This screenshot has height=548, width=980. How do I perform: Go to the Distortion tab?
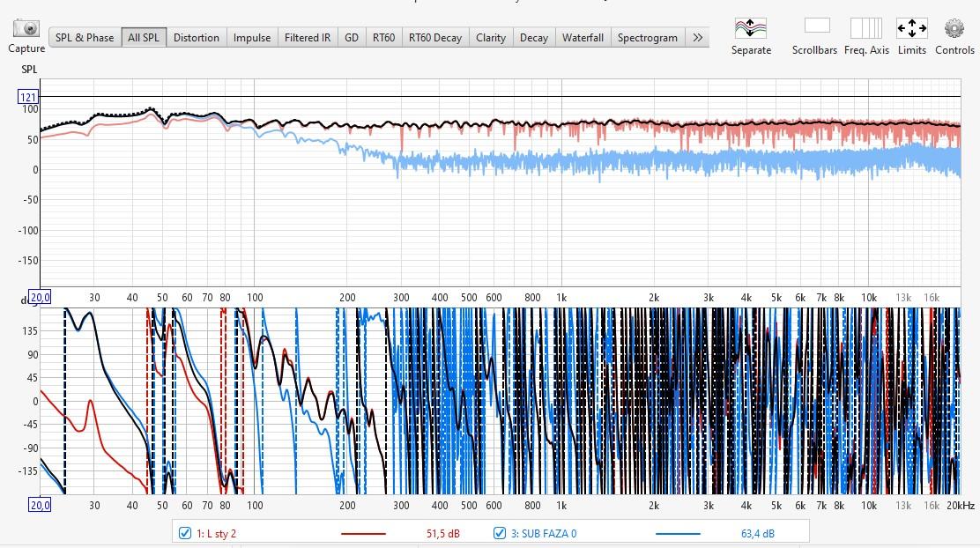tap(196, 38)
